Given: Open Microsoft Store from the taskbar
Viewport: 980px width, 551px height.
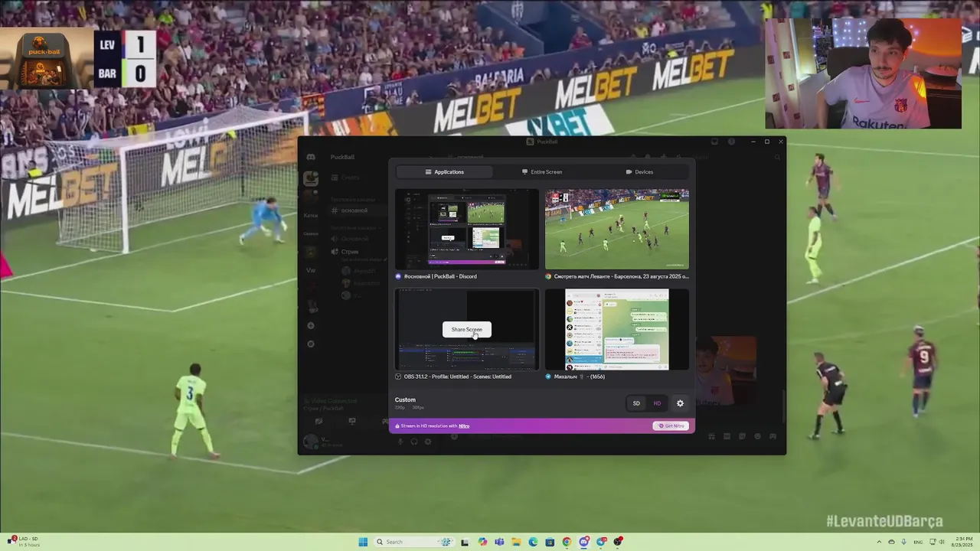Looking at the screenshot, I should pos(550,542).
